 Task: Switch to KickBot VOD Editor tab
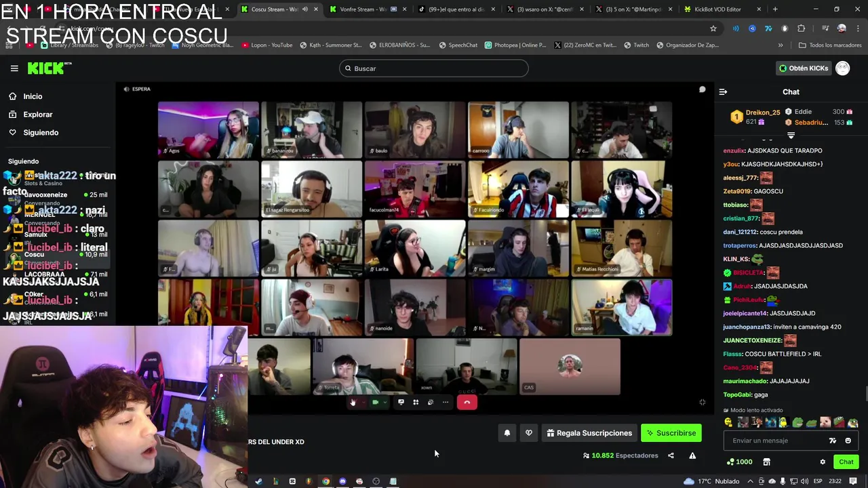tap(722, 9)
